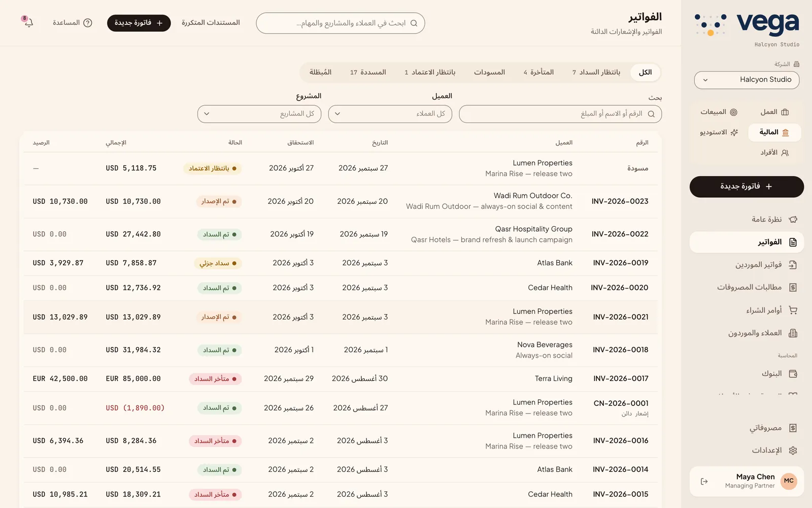Focus the invoice number or amount search field

click(x=560, y=114)
